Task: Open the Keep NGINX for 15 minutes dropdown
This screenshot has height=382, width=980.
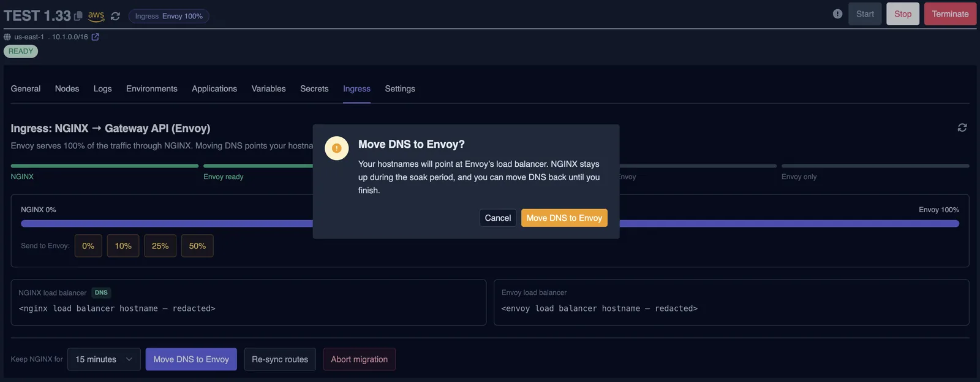Action: 104,359
